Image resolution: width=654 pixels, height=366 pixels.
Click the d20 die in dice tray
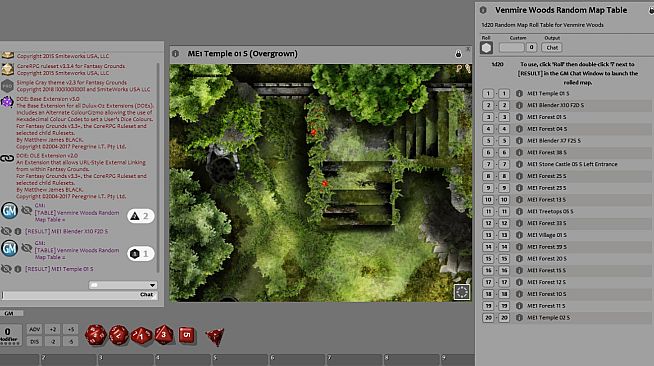click(x=95, y=335)
